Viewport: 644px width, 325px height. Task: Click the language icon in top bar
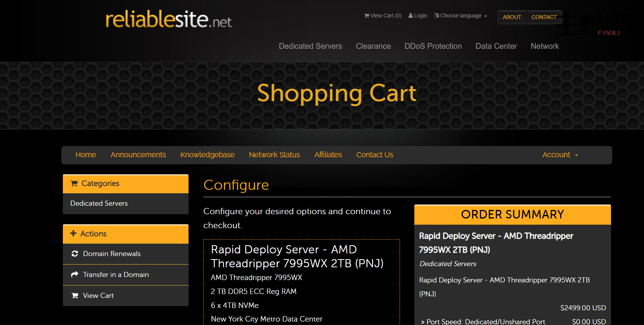436,15
